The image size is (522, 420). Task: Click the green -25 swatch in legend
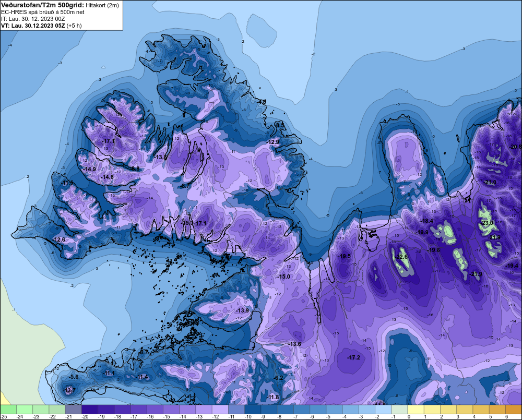tap(8, 409)
